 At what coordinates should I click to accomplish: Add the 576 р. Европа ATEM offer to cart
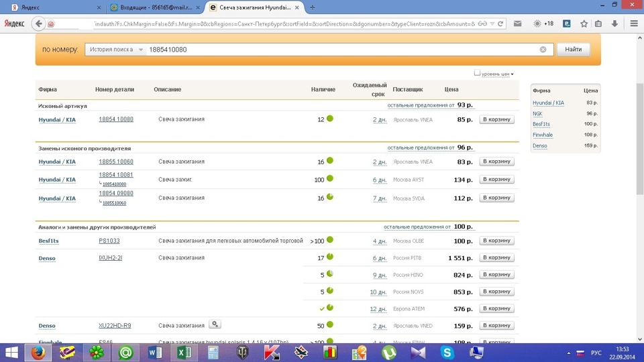tap(496, 308)
